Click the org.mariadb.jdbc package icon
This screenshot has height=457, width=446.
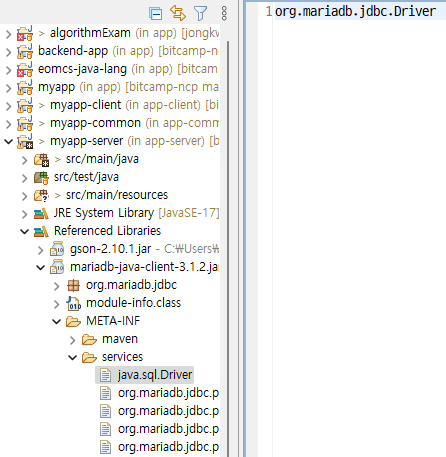[73, 286]
